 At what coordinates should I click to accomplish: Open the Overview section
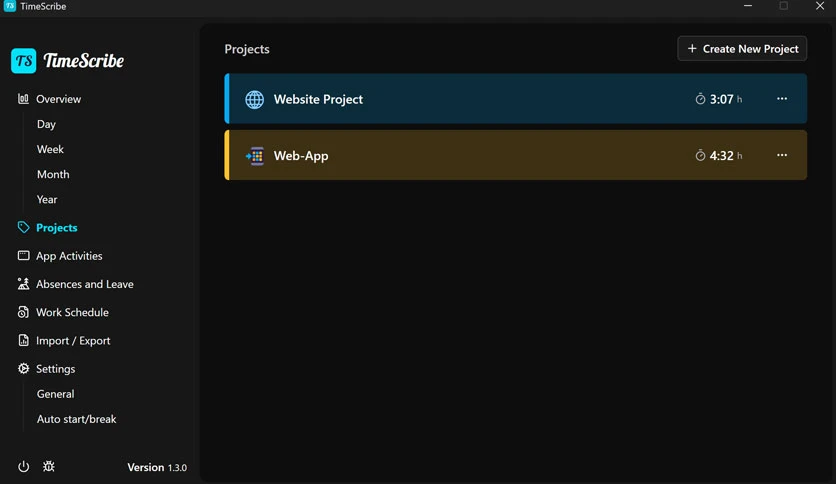(x=58, y=99)
